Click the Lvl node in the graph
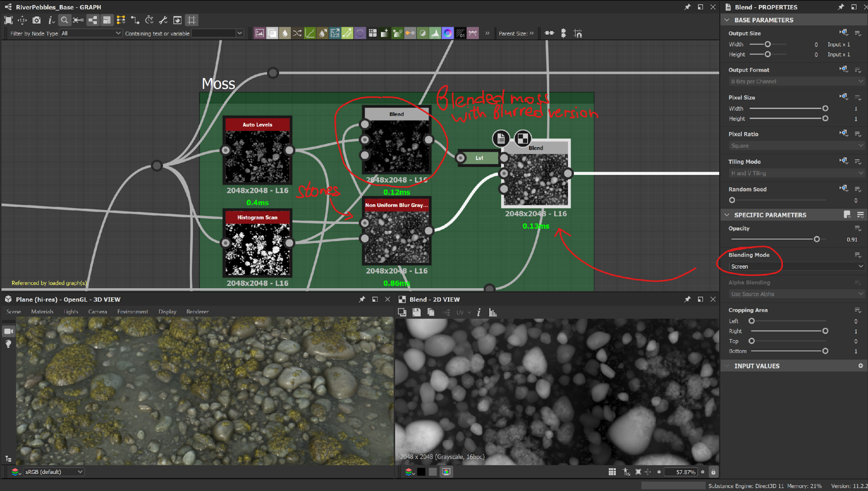 479,158
